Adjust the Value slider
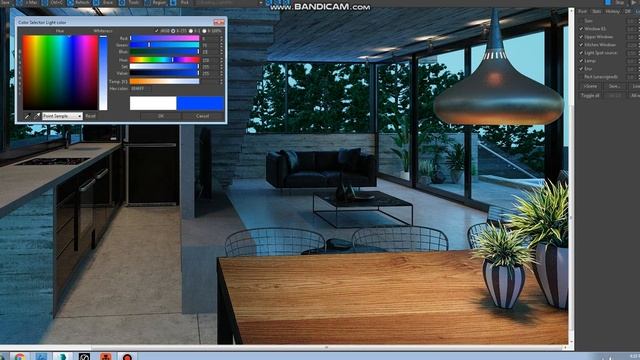This screenshot has height=360, width=640. click(x=164, y=73)
